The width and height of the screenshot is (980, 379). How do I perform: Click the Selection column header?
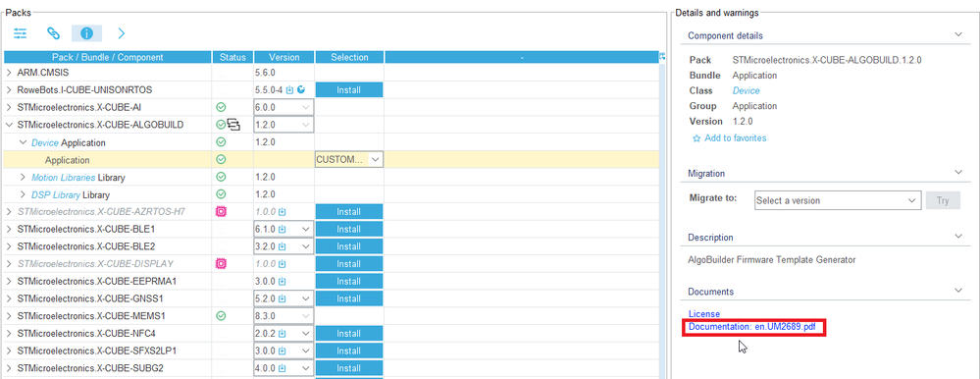(x=349, y=57)
